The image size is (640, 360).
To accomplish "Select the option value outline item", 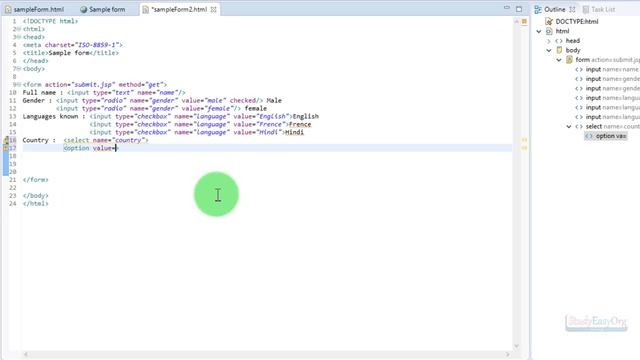I will pos(611,136).
